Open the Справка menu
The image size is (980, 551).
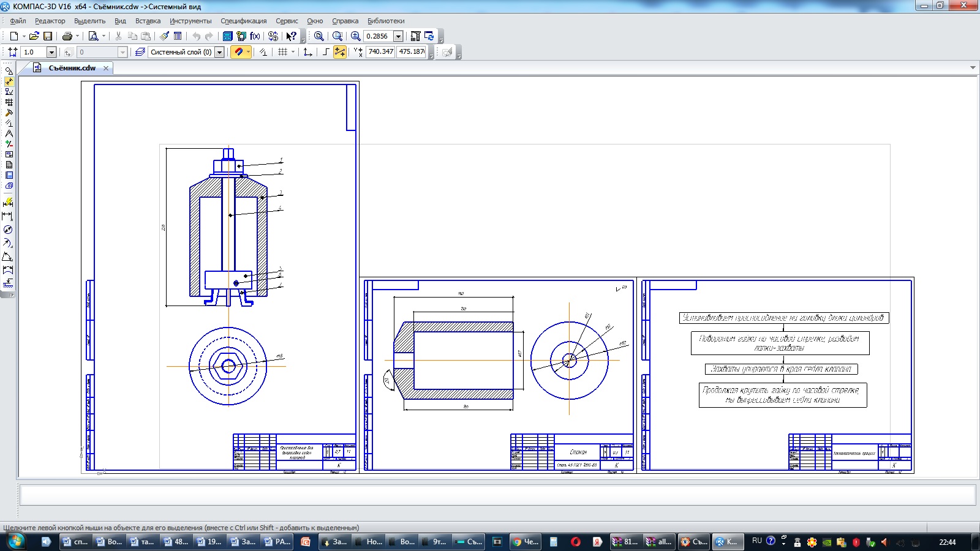(x=345, y=21)
